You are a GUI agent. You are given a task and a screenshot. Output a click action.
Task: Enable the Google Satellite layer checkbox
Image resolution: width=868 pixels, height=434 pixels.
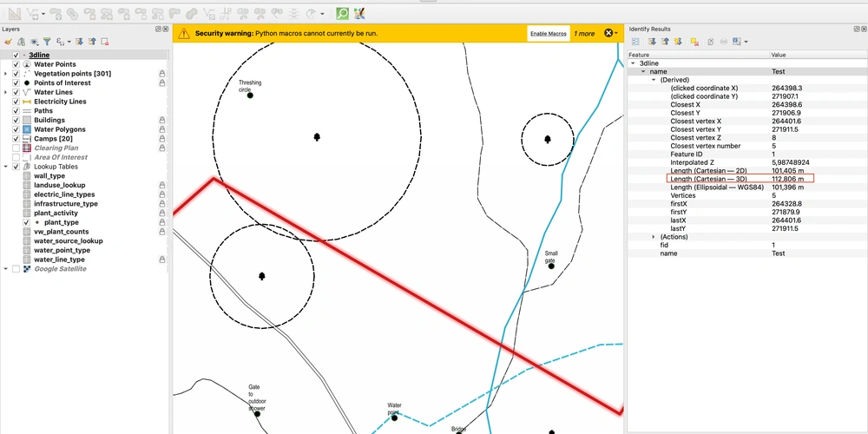pyautogui.click(x=16, y=269)
